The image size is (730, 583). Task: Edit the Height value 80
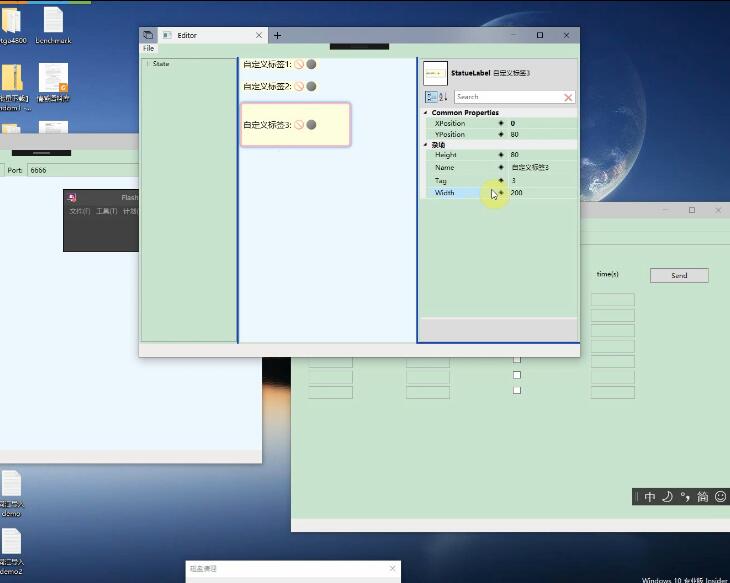[x=542, y=155]
